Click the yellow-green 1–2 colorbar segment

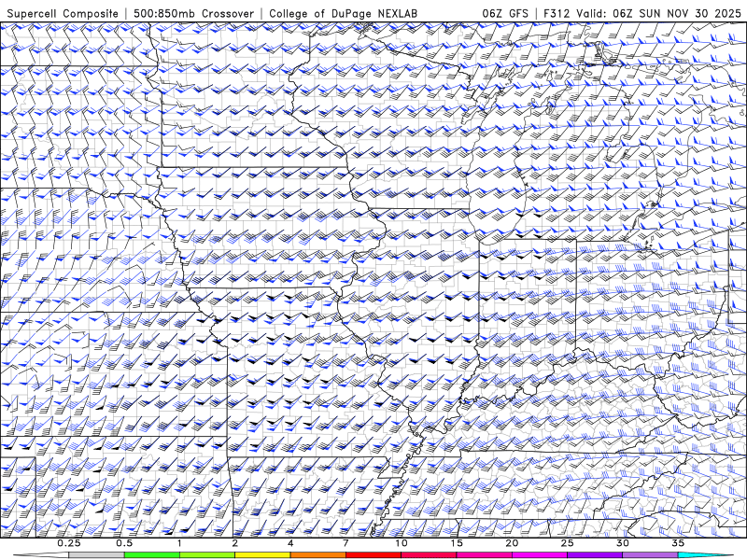(207, 555)
